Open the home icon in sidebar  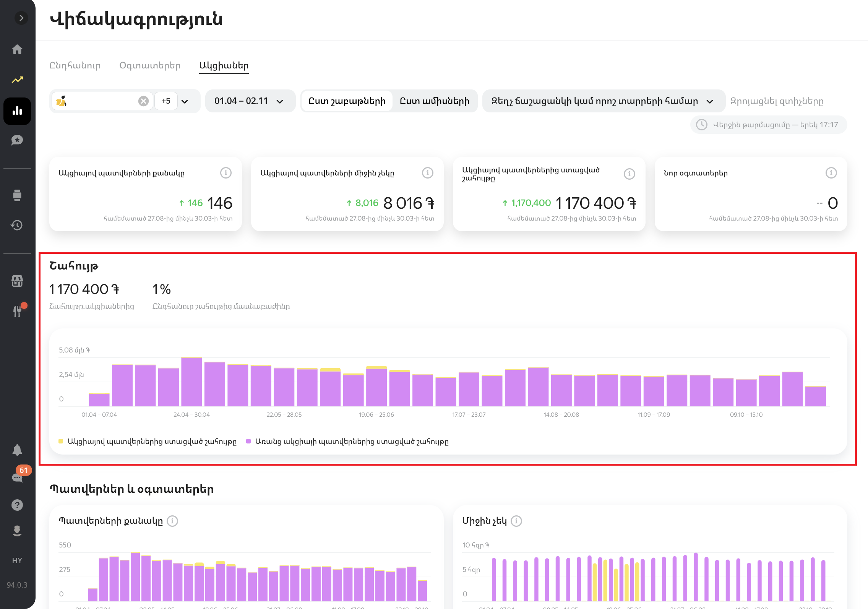pyautogui.click(x=17, y=49)
